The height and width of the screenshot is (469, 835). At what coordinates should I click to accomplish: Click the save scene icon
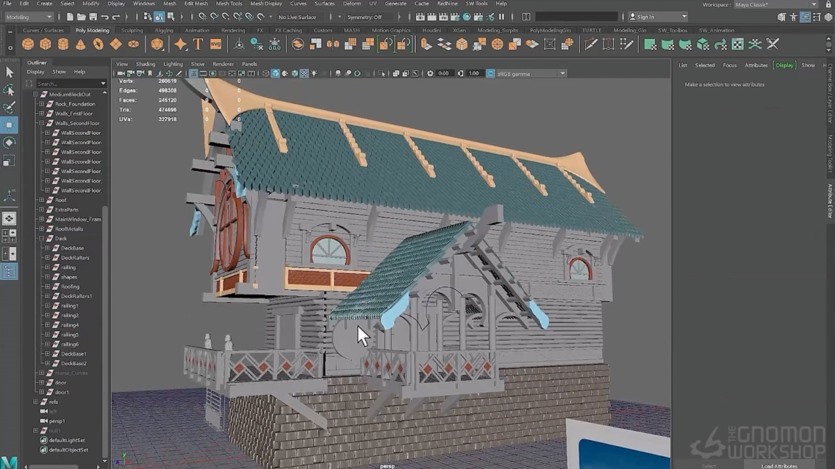coord(93,17)
